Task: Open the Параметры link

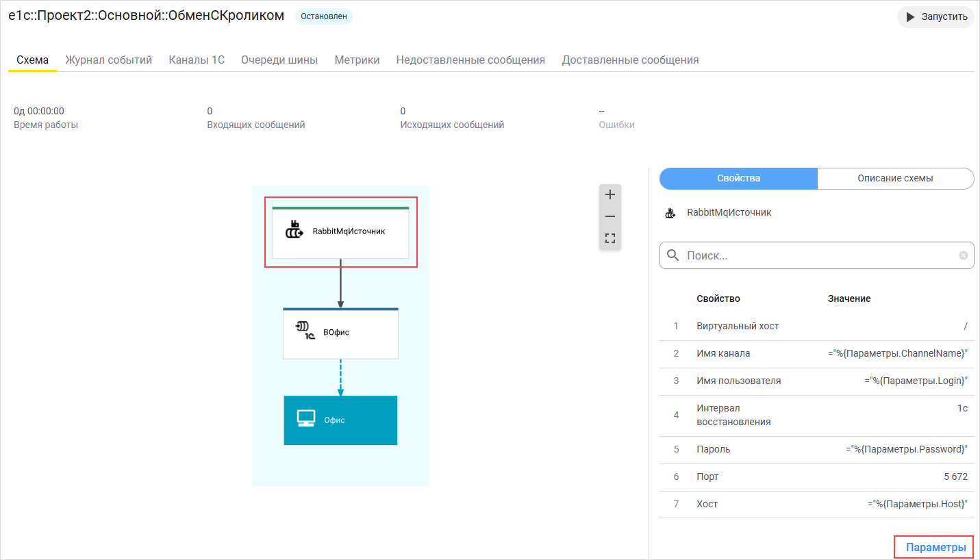Action: click(933, 546)
